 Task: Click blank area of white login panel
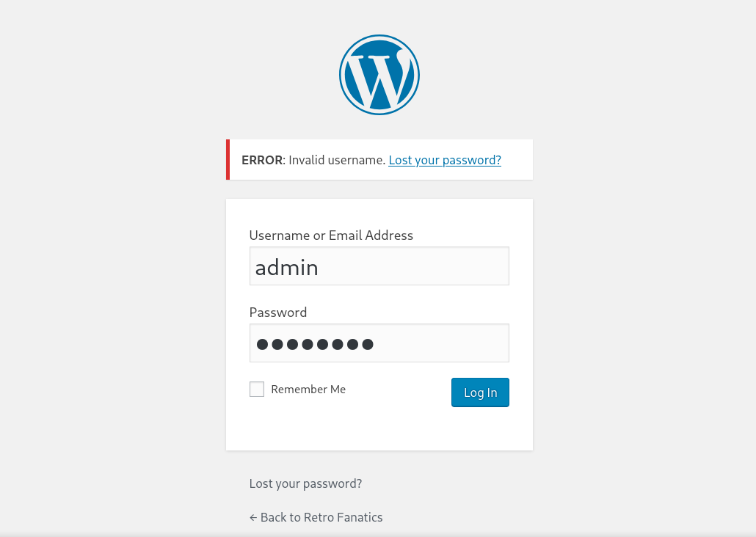[379, 429]
